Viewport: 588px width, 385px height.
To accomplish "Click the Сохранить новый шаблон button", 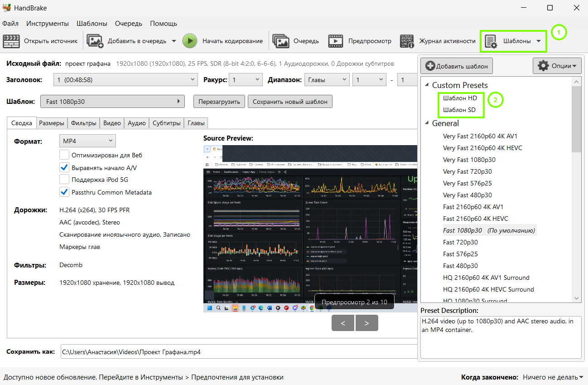I will click(290, 102).
